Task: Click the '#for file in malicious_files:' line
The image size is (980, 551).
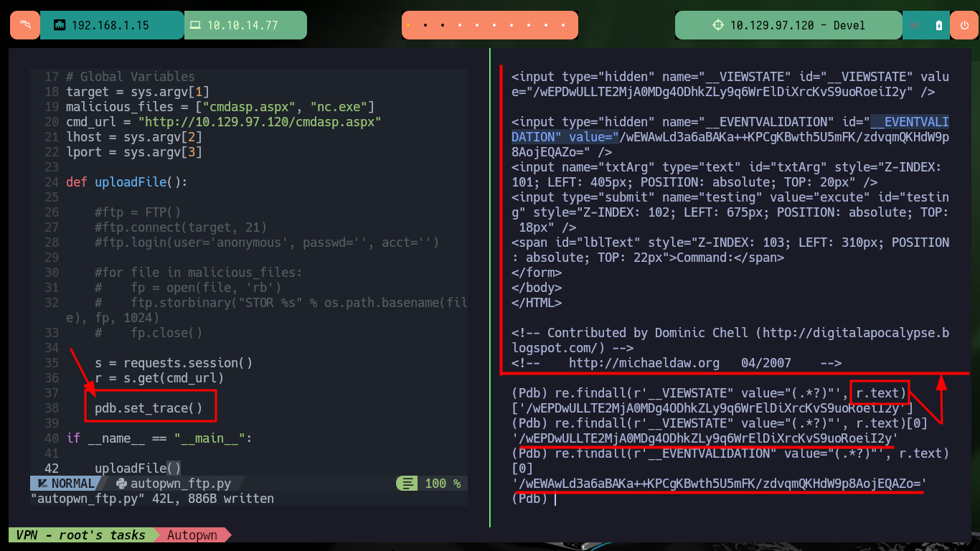Action: pos(199,273)
